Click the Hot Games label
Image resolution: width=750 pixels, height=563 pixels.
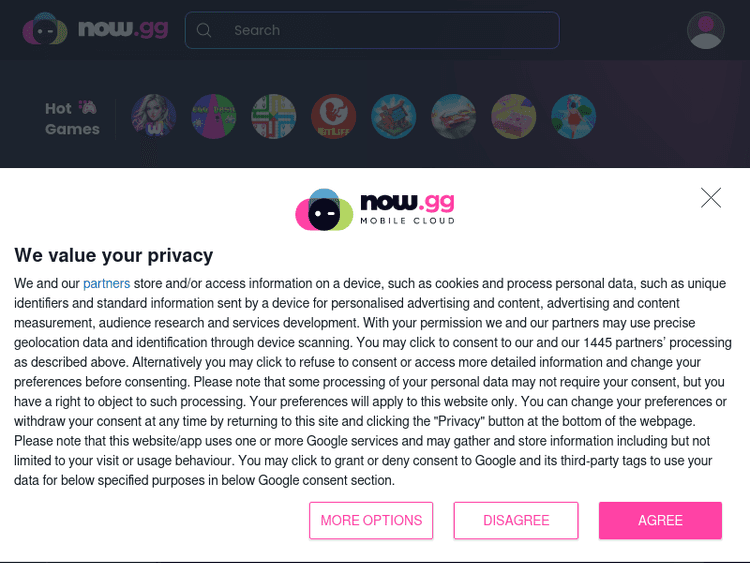[x=72, y=118]
